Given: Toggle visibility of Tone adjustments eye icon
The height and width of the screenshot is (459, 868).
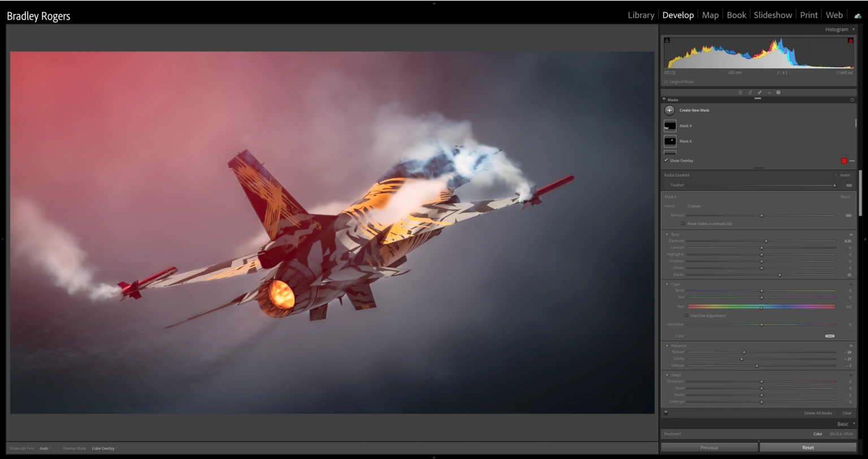Looking at the screenshot, I should point(851,234).
